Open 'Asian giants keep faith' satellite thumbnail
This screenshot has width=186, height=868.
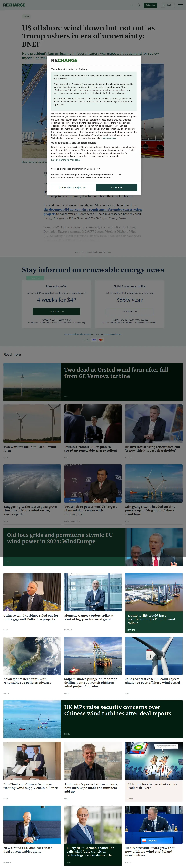(32, 656)
